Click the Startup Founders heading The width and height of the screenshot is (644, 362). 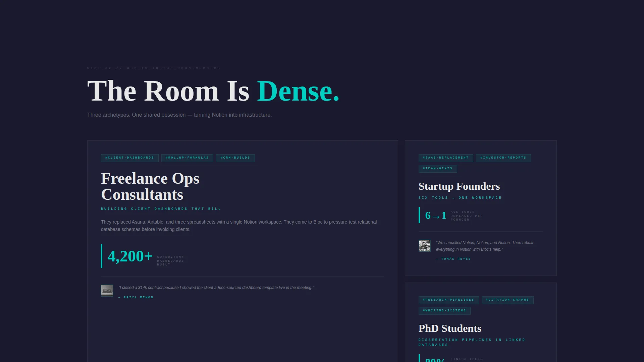459,186
